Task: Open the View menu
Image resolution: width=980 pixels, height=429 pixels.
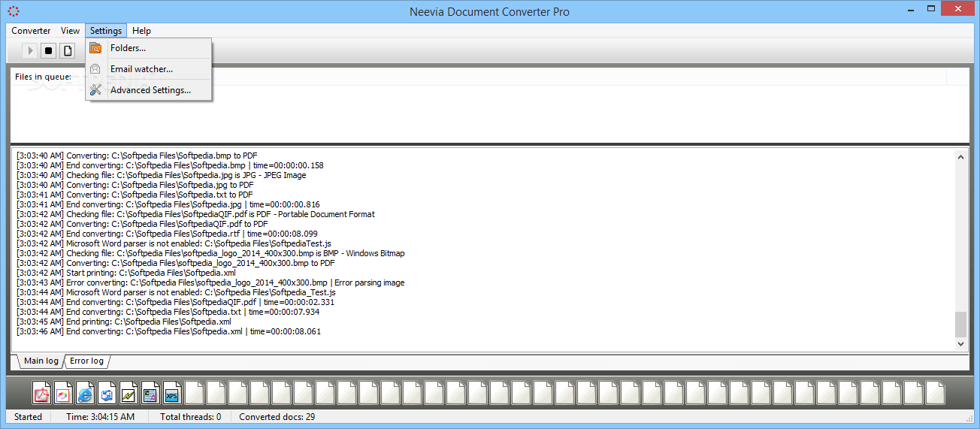Action: [x=70, y=31]
